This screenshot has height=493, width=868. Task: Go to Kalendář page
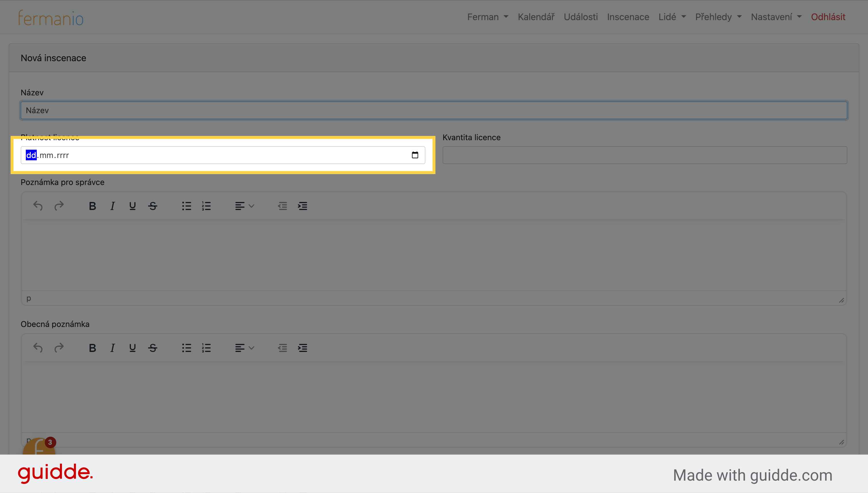(536, 17)
